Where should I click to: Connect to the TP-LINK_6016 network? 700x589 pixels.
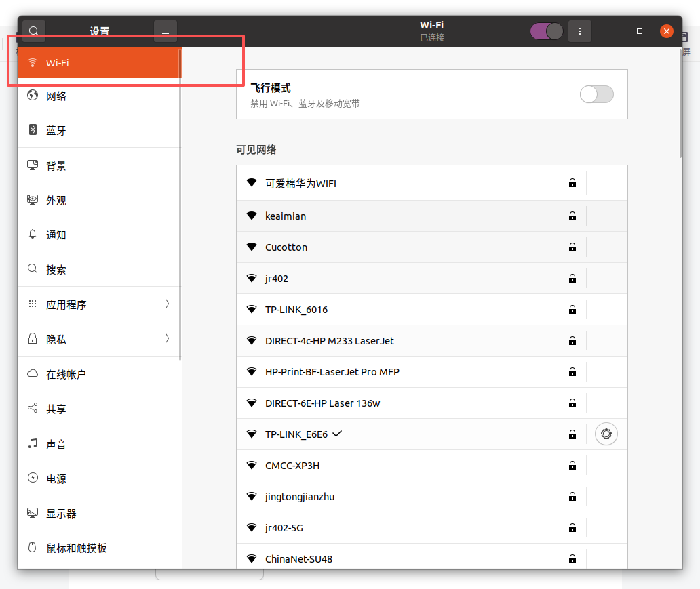point(431,310)
